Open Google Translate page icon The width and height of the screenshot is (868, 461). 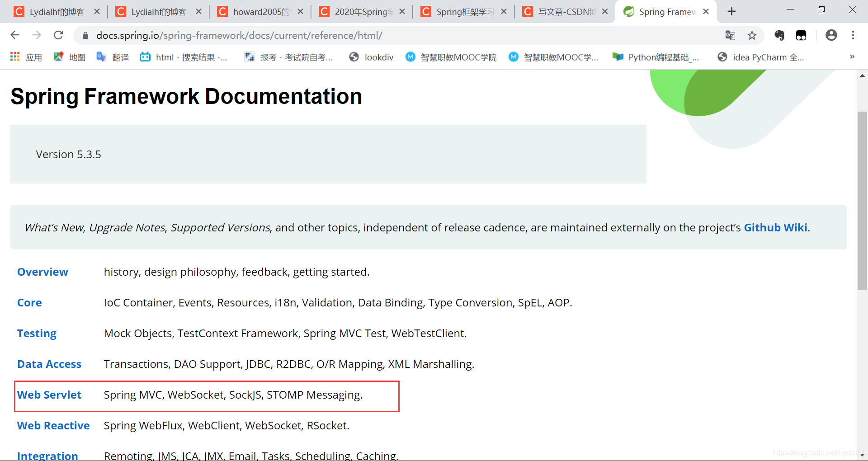tap(730, 35)
